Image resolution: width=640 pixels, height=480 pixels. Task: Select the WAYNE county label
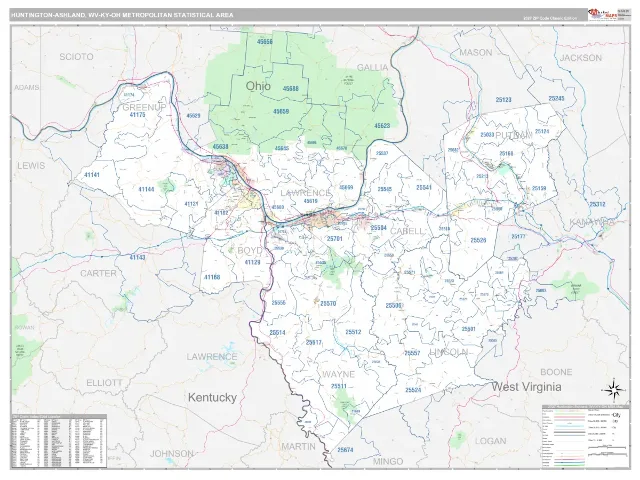[x=339, y=374]
